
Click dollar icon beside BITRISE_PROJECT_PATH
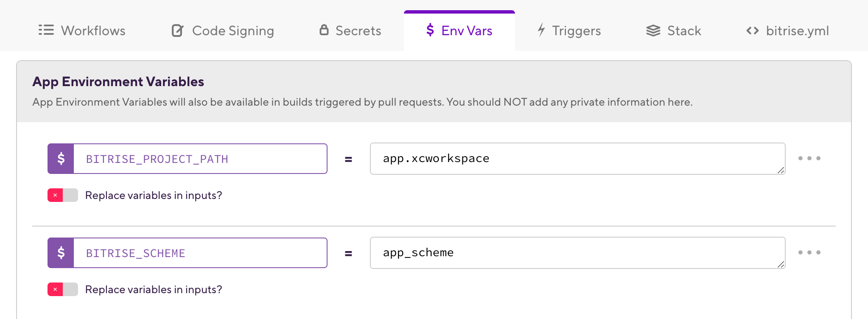(x=61, y=159)
